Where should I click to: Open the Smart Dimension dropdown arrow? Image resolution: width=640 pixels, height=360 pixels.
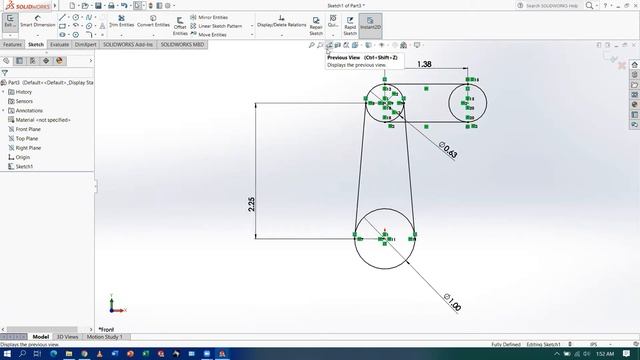(38, 35)
